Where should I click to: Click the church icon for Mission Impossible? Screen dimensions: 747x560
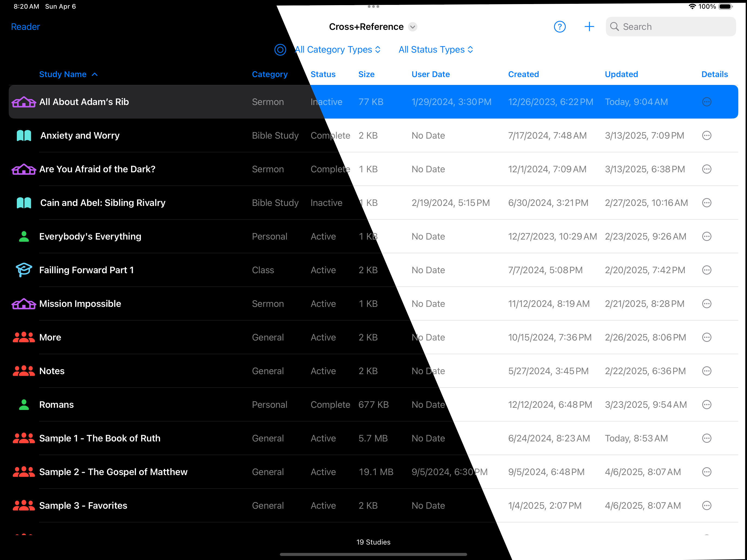[24, 304]
